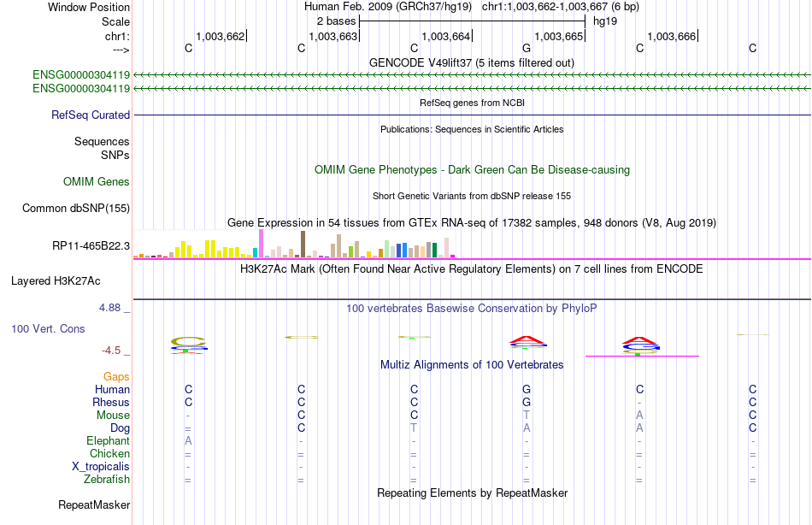Click the magenta bar ending the GTEx chart
Viewport: 812px width, 525px height.
point(453,256)
